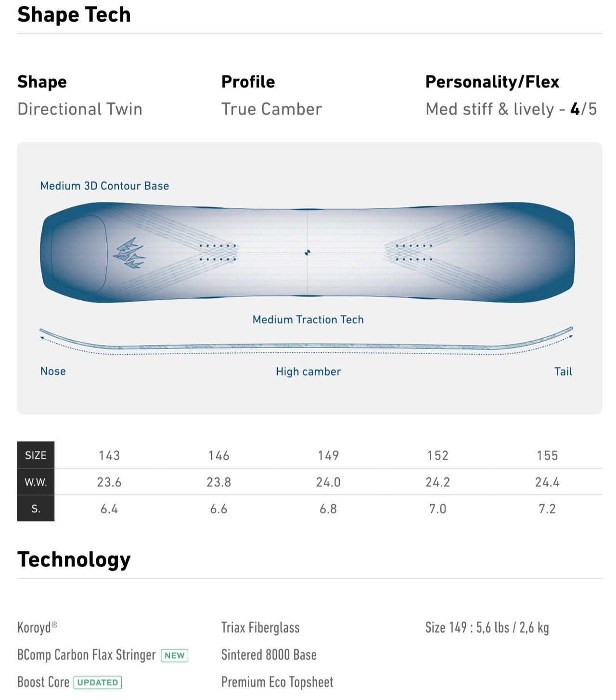Click the NEW badge beside BComp Carbon Flax Stringer

click(174, 655)
